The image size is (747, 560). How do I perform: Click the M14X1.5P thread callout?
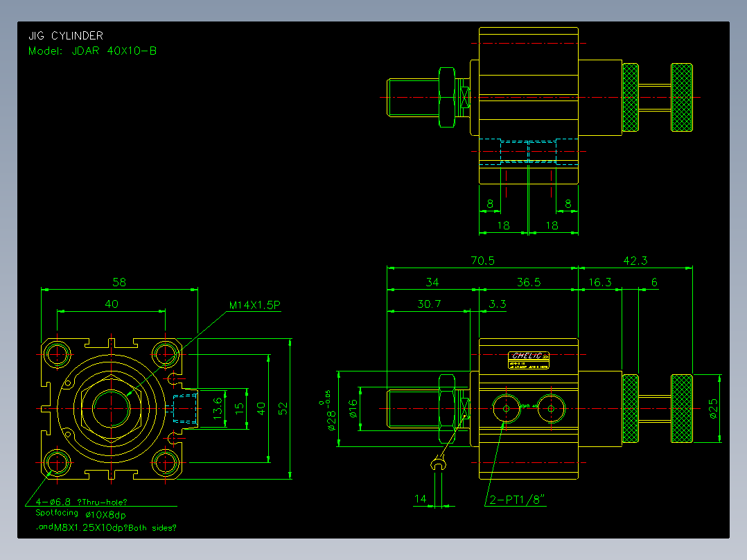tap(255, 305)
